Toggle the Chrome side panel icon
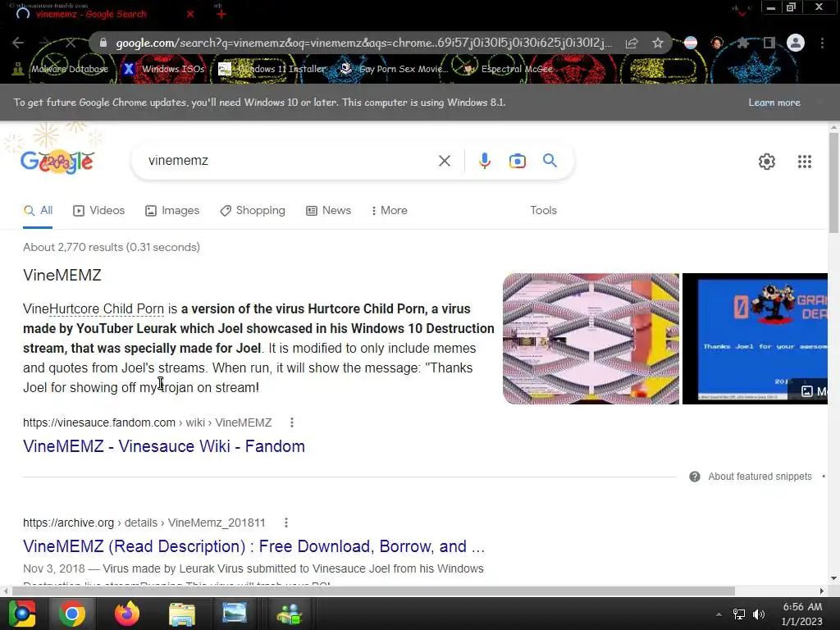The width and height of the screenshot is (840, 630). (x=769, y=43)
